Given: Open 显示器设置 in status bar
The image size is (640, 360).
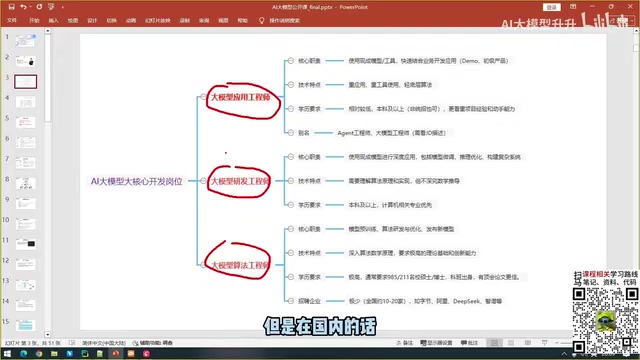Looking at the screenshot, I should tap(436, 343).
